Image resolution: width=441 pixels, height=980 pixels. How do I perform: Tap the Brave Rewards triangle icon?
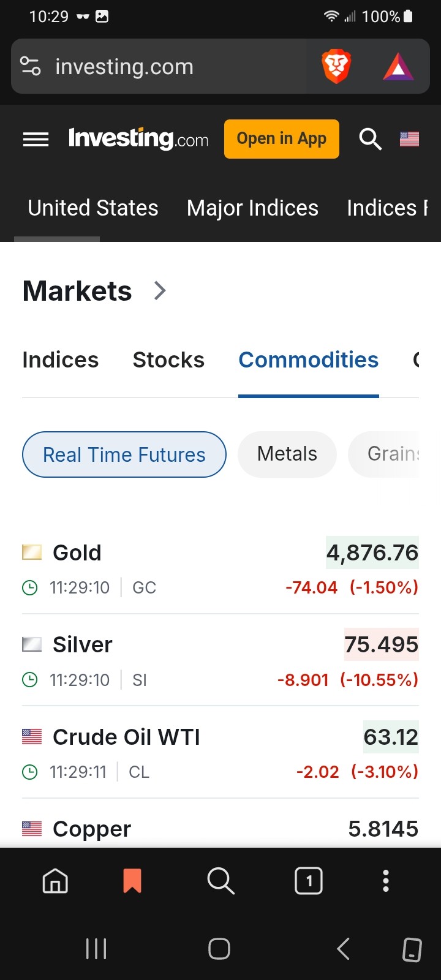398,67
